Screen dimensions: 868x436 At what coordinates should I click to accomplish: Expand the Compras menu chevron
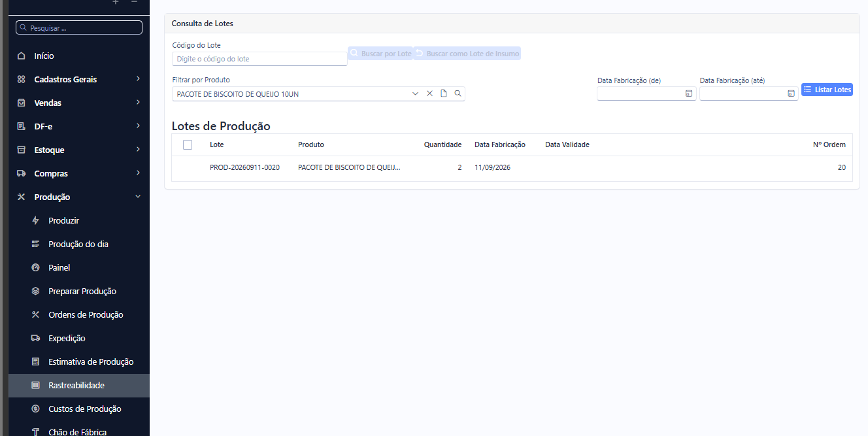tap(138, 173)
